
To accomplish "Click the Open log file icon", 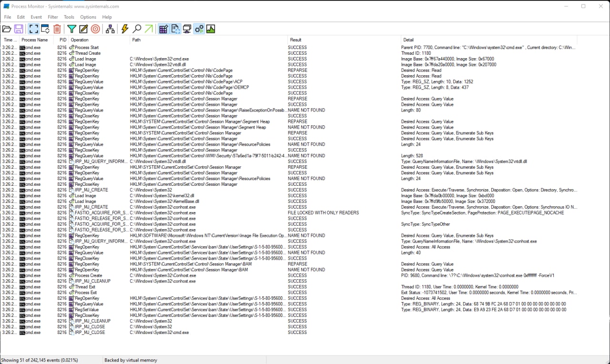I will pos(7,29).
